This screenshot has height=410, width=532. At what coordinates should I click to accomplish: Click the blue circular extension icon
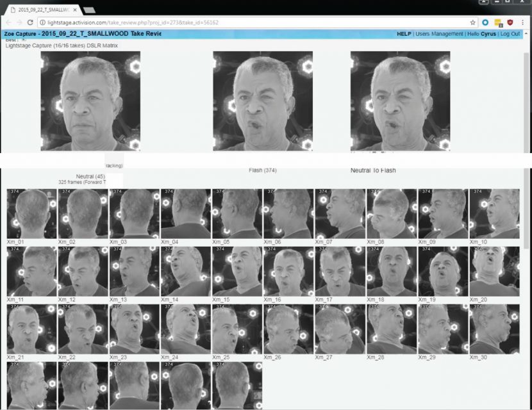tap(485, 22)
